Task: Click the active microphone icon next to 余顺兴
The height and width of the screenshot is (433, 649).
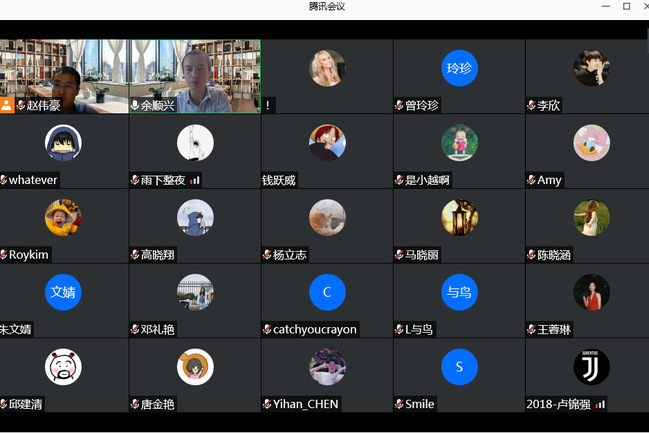Action: (135, 105)
